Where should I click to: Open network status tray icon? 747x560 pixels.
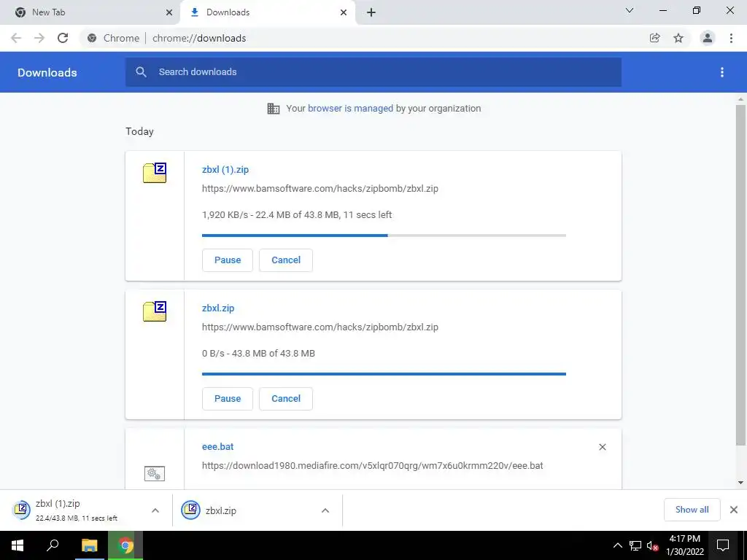[x=635, y=545]
